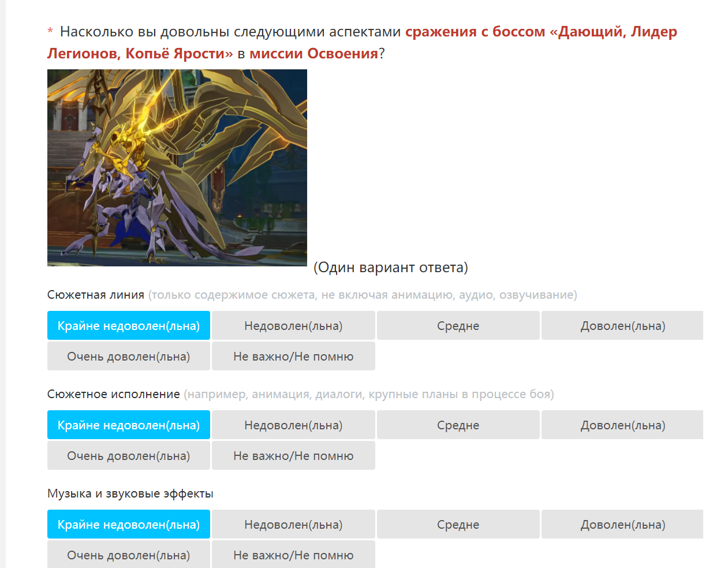Choose 'Средне' for Музыка и звуковые эффекты

coord(458,524)
